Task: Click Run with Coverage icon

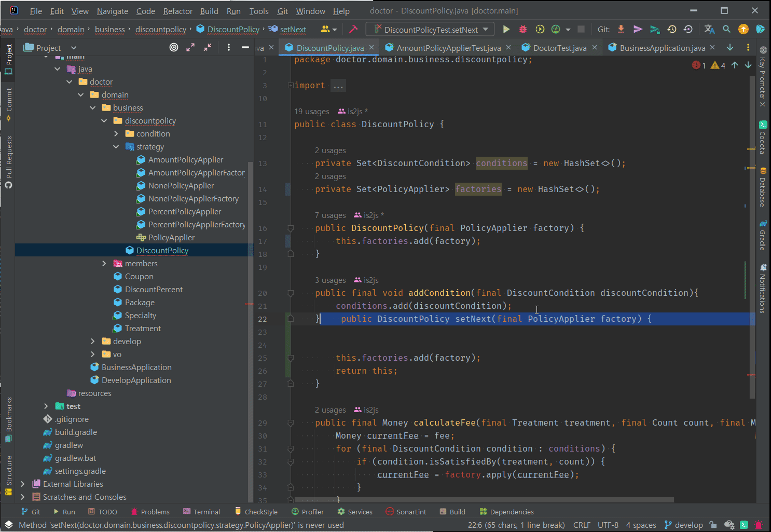Action: tap(540, 30)
